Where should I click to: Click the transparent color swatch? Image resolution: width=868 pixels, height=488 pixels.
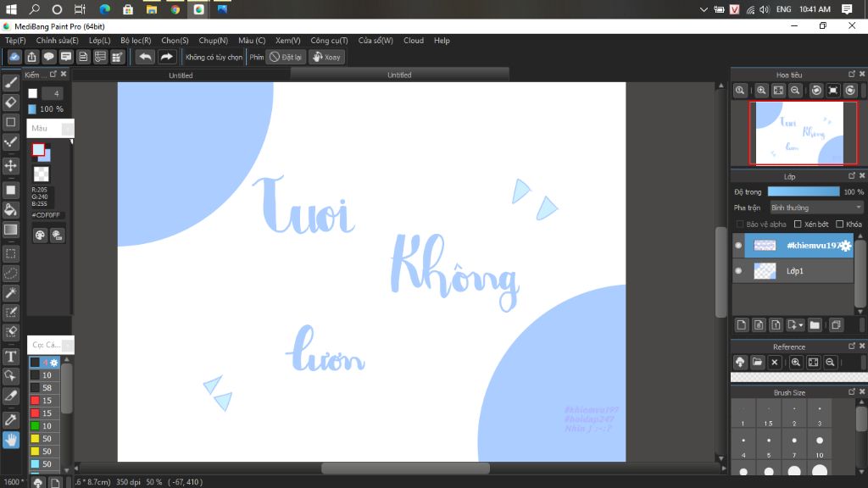(x=41, y=175)
